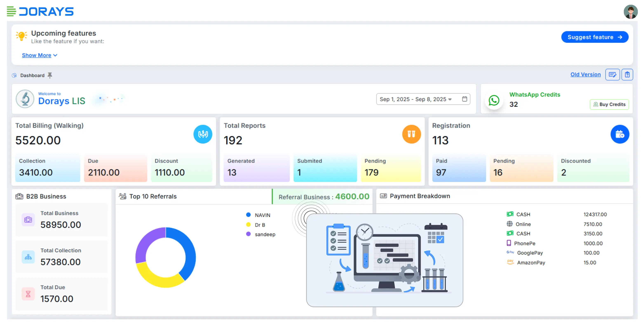Pin the Dashboard page

pos(50,75)
